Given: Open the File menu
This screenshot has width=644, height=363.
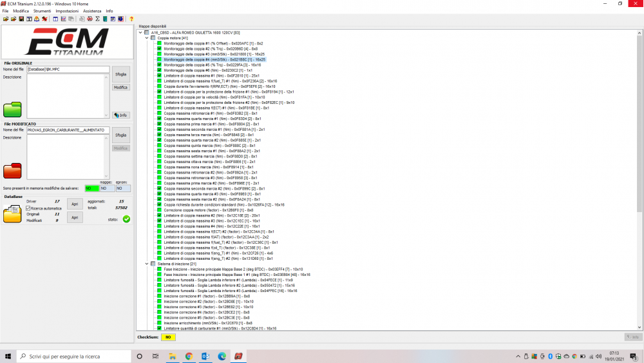Looking at the screenshot, I should click(5, 11).
